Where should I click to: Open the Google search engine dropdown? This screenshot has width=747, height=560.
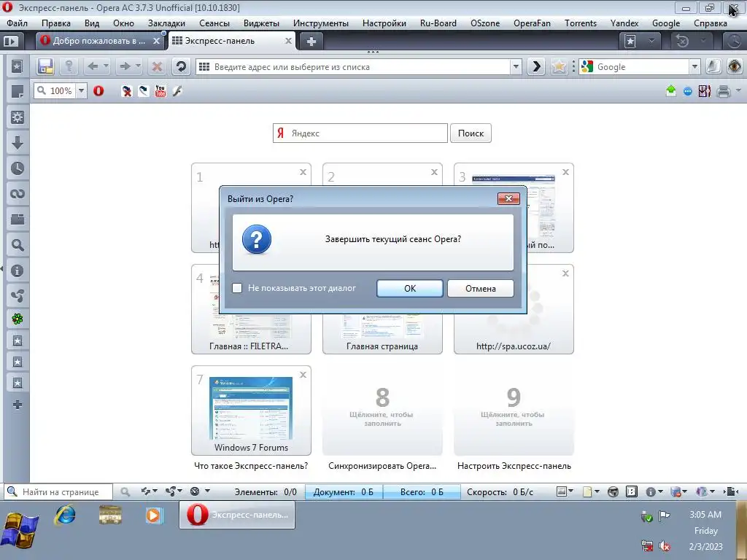tap(694, 67)
